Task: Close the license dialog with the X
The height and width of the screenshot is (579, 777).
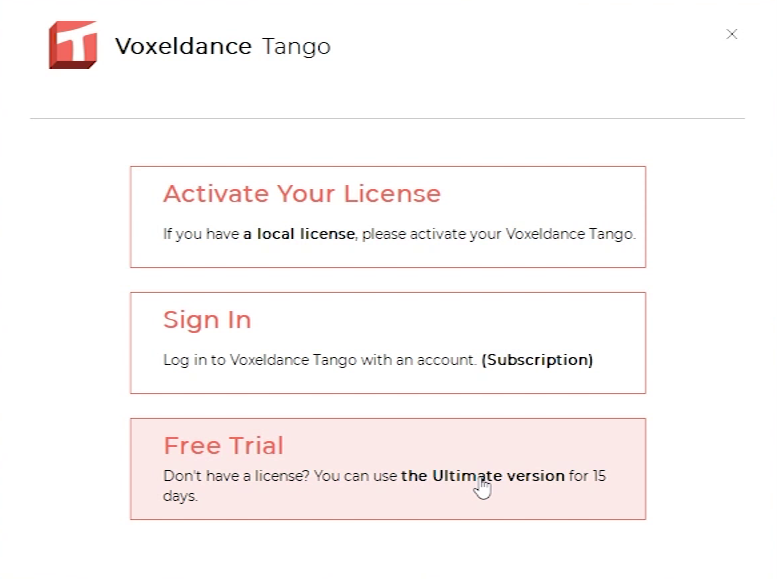Action: tap(731, 34)
